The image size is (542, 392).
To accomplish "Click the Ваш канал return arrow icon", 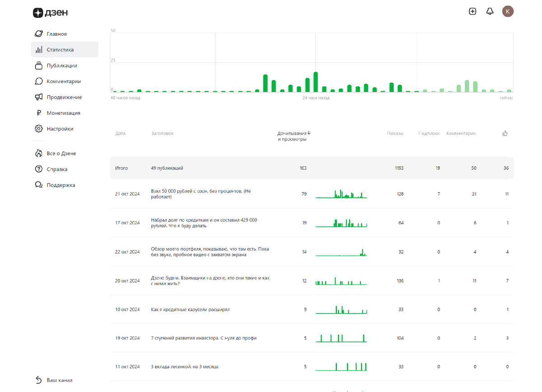I will (39, 380).
